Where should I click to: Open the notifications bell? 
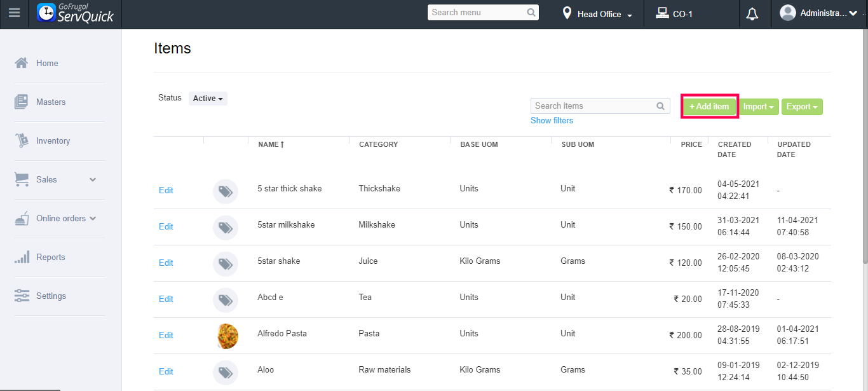point(752,14)
